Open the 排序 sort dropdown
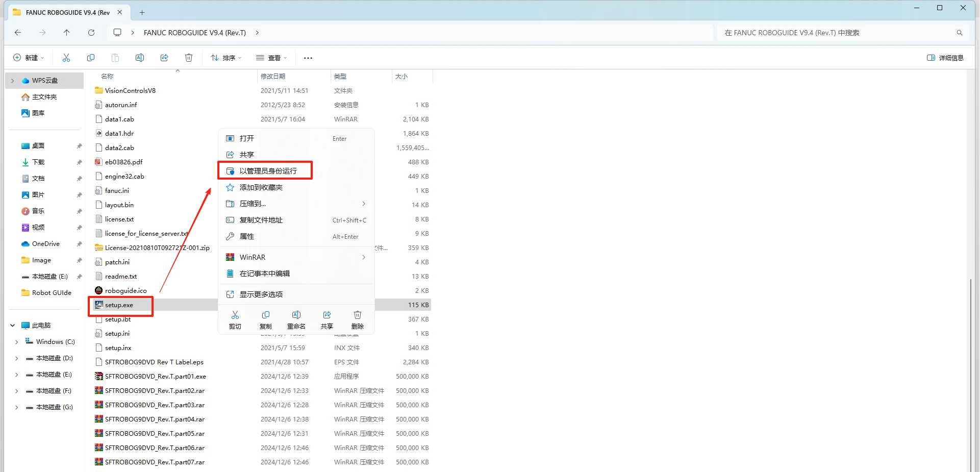The image size is (980, 472). [226, 57]
